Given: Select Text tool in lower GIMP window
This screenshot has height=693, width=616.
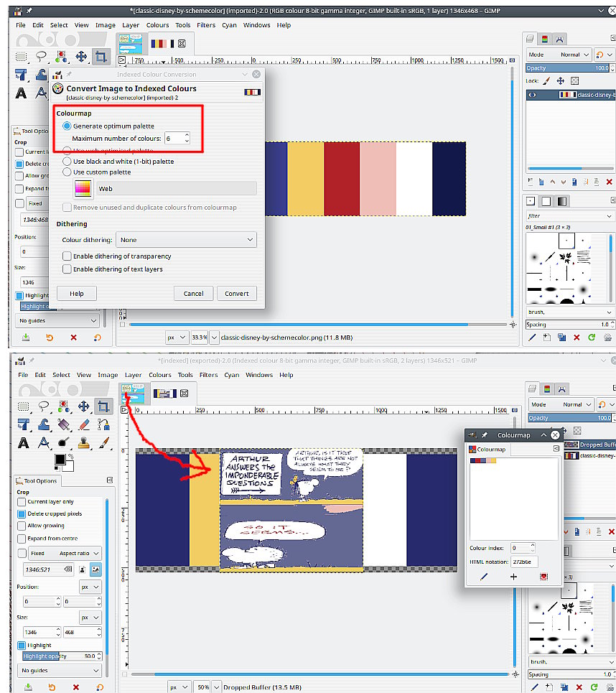Looking at the screenshot, I should [23, 443].
